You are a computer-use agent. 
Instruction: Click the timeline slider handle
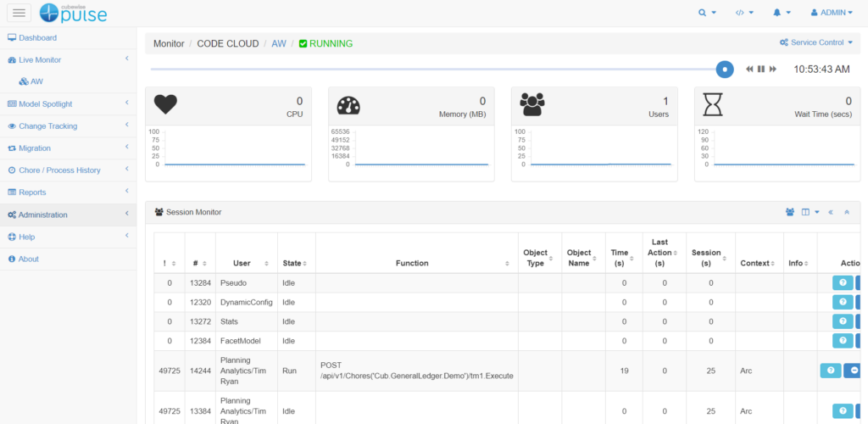[725, 69]
